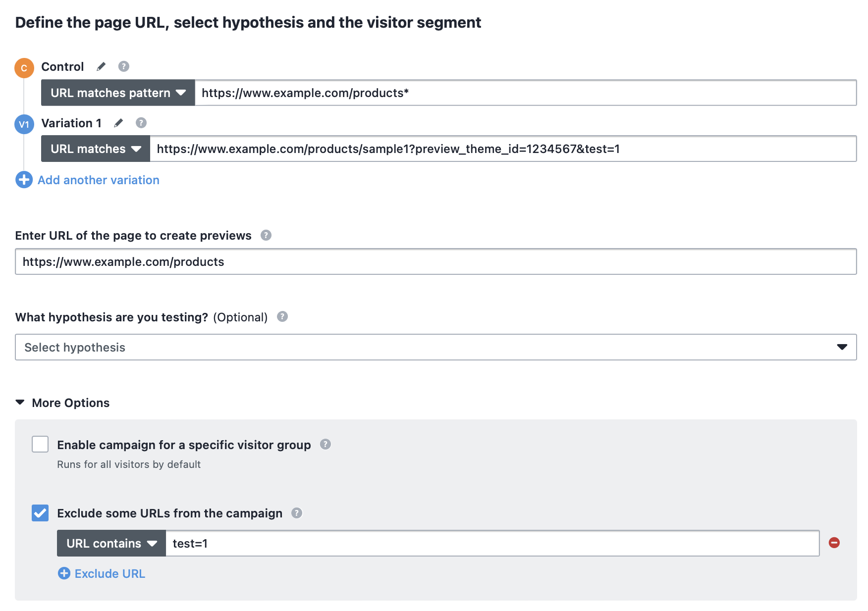Image resolution: width=868 pixels, height=611 pixels.
Task: Click the Add another variation link
Action: [x=99, y=180]
